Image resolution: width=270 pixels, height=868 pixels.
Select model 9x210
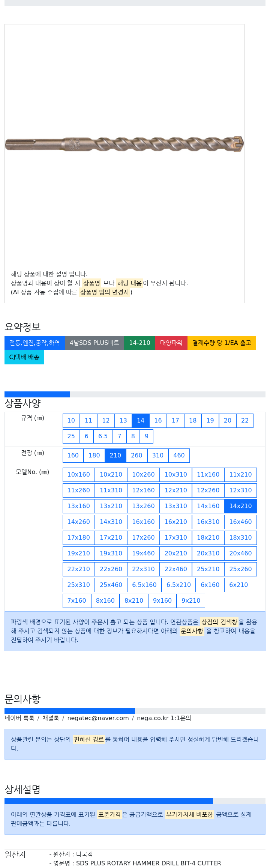191,601
